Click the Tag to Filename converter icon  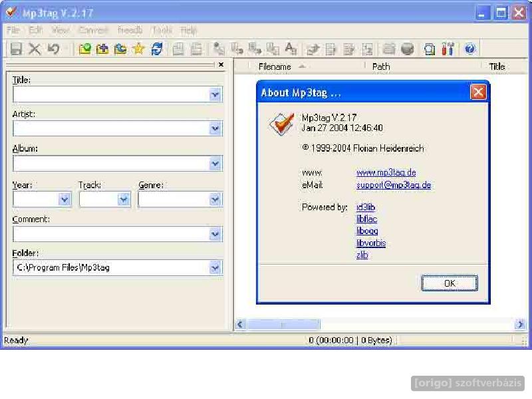pos(219,49)
